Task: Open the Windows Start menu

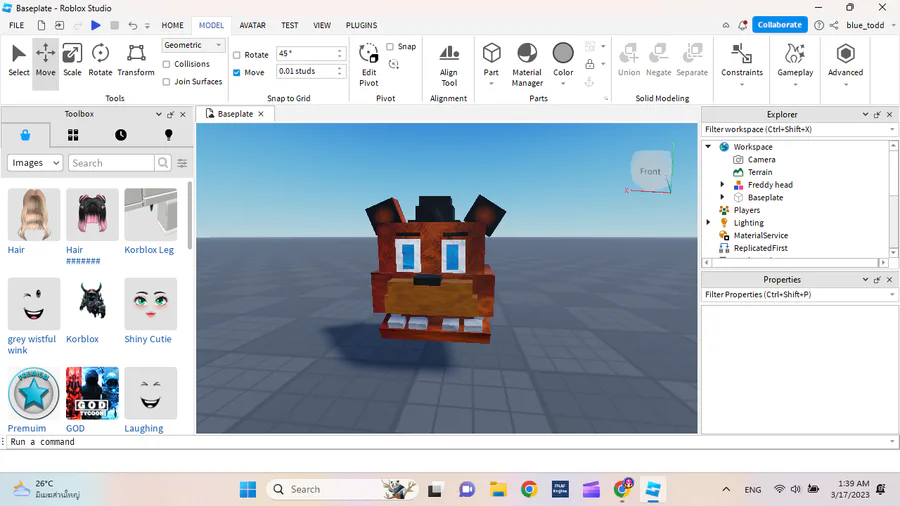Action: point(248,489)
